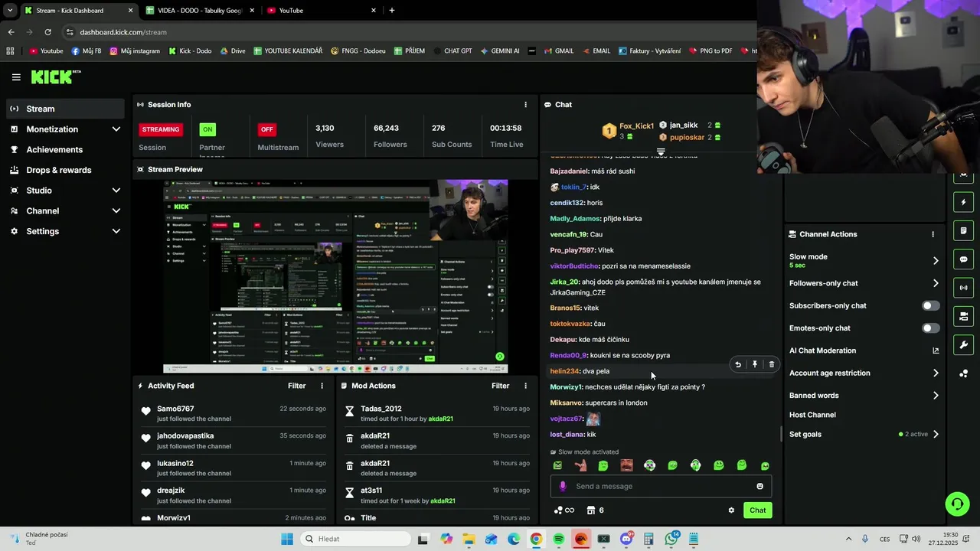The width and height of the screenshot is (980, 551).
Task: Open a new browser tab
Action: (392, 11)
